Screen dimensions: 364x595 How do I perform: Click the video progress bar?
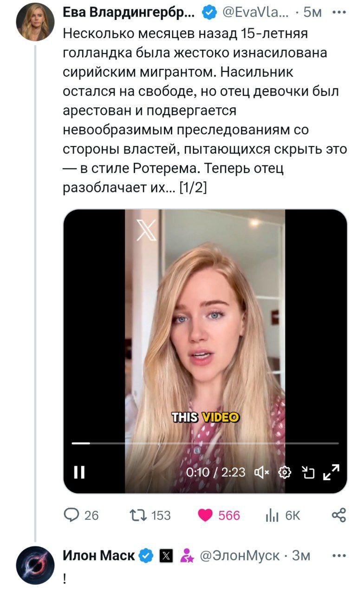(x=205, y=443)
